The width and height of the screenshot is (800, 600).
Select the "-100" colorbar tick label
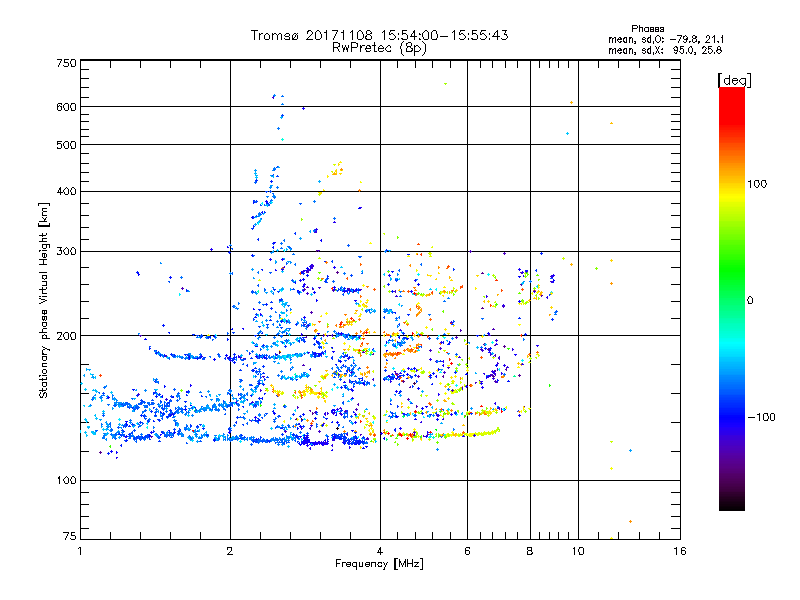pyautogui.click(x=761, y=417)
